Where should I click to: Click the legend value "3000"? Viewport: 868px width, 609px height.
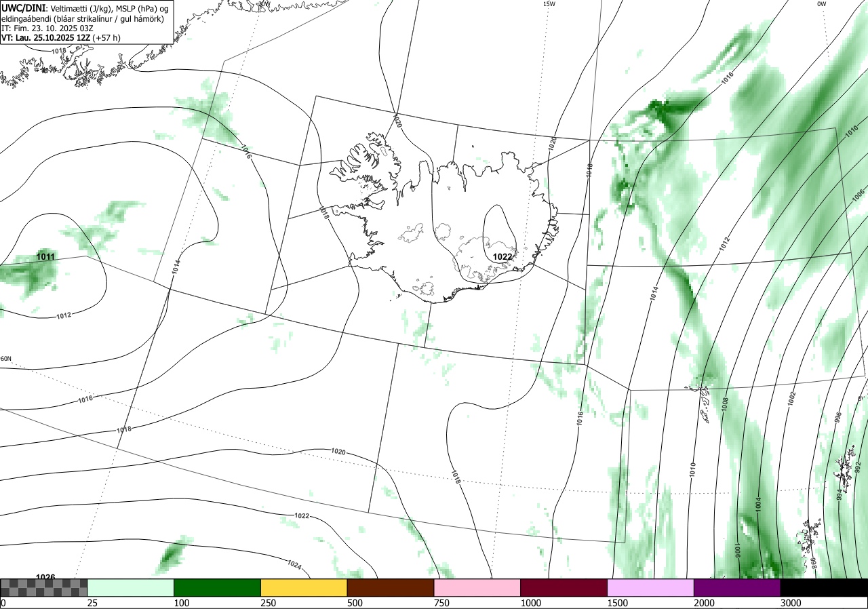791,603
